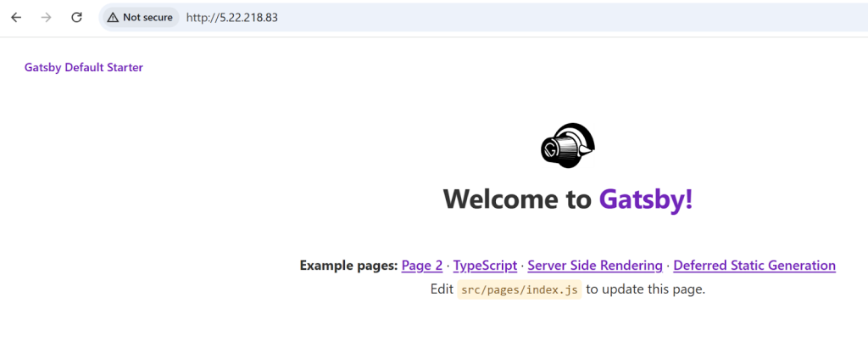Screen dimensions: 868x342
Task: Visit the Server Side Rendering link
Action: (x=595, y=266)
